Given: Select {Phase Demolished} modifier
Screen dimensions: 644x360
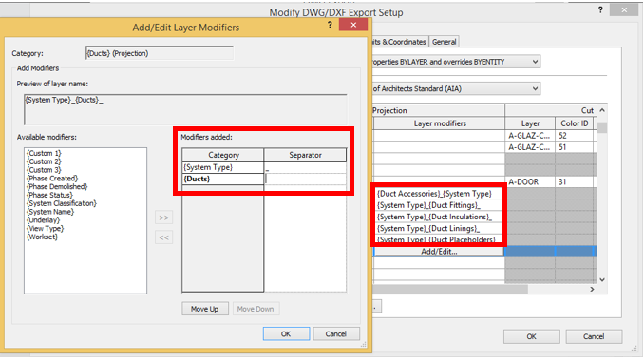Looking at the screenshot, I should (x=57, y=186).
